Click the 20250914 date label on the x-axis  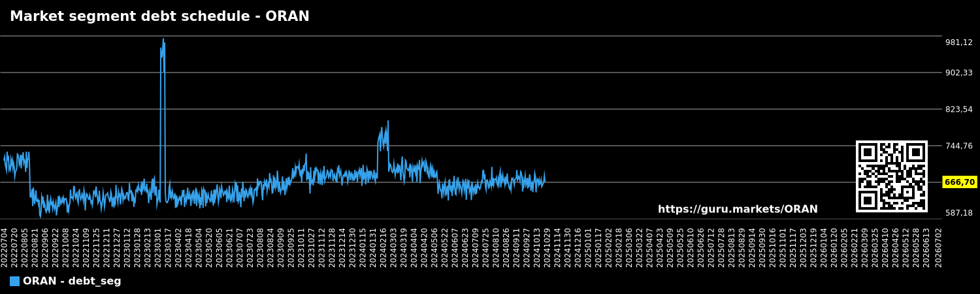(x=752, y=247)
